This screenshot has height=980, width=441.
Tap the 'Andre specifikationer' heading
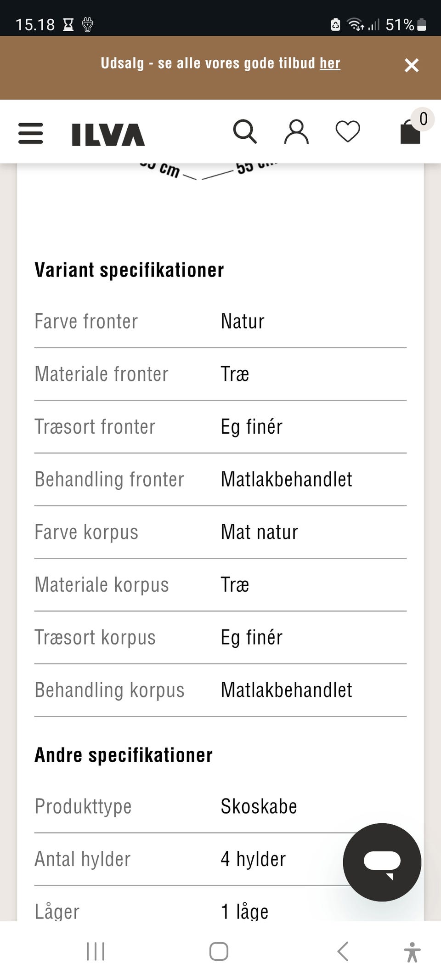click(x=124, y=755)
